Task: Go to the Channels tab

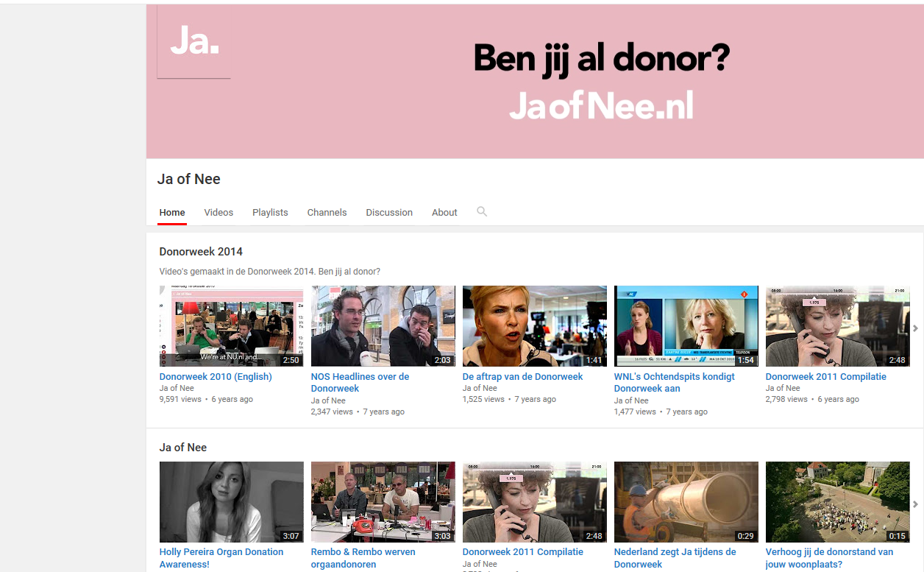Action: (327, 213)
